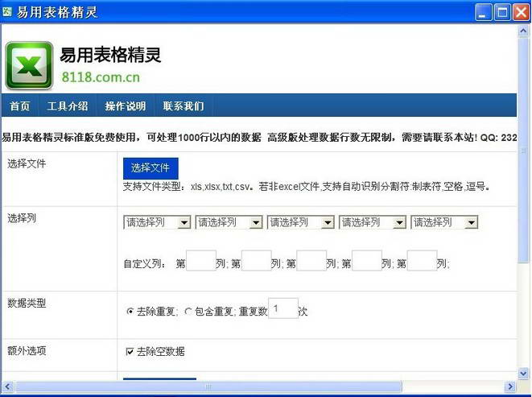This screenshot has height=397, width=532.
Task: Focus the fourth 自定义列 column input
Action: click(367, 260)
